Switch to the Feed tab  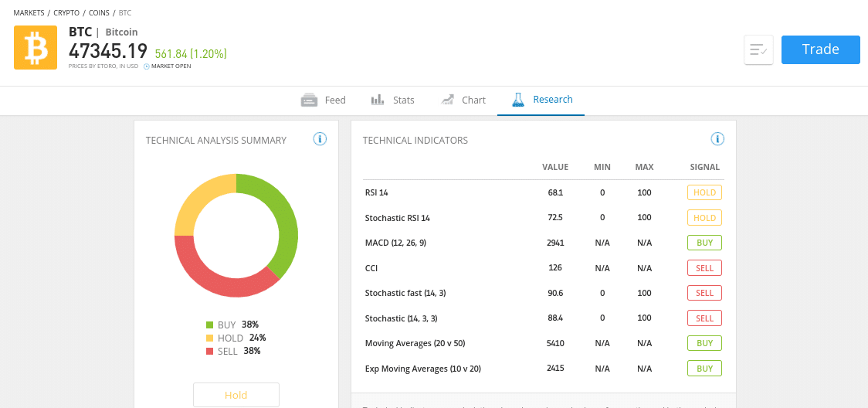click(324, 100)
